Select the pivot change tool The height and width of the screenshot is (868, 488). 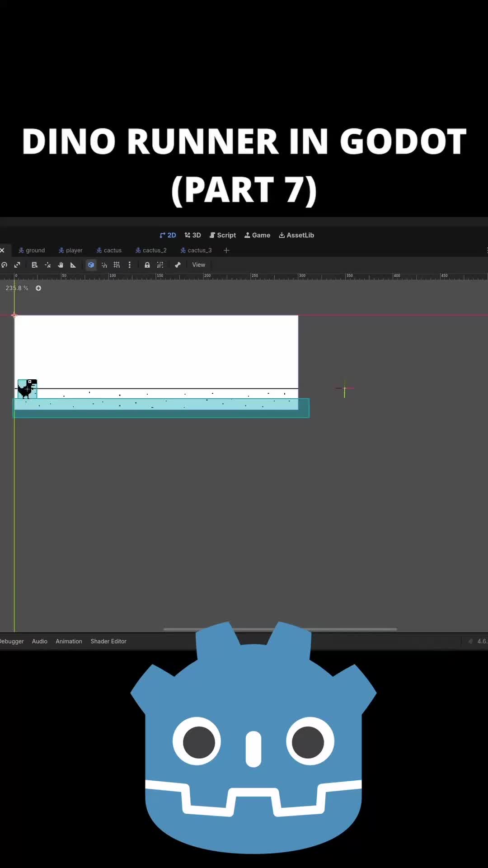pos(47,265)
